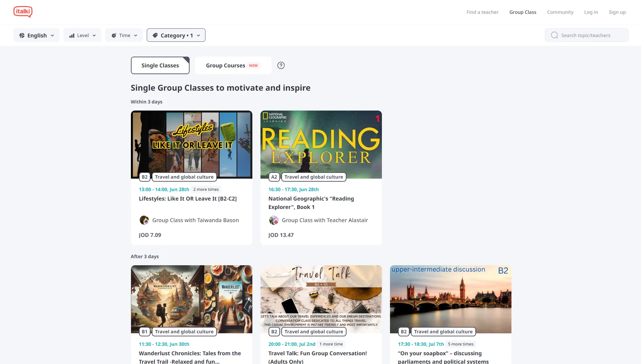Click the upper-intermediate discussion London thumbnail
This screenshot has height=364, width=641.
tap(451, 299)
